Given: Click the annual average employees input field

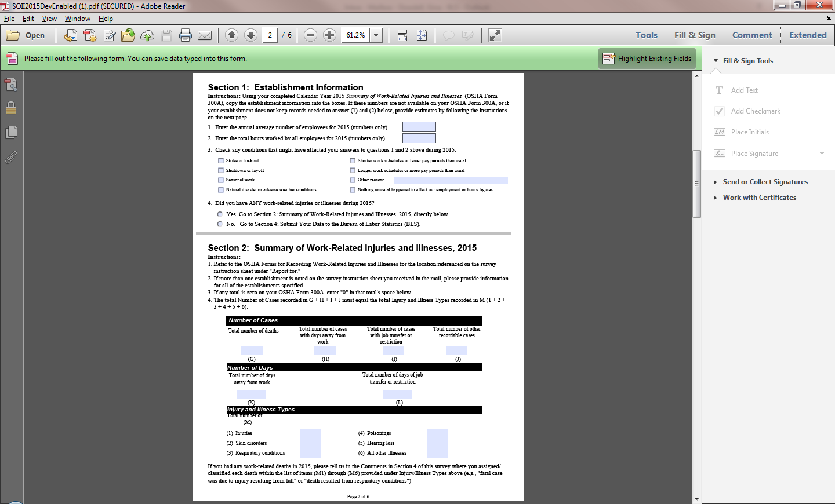Looking at the screenshot, I should 419,127.
